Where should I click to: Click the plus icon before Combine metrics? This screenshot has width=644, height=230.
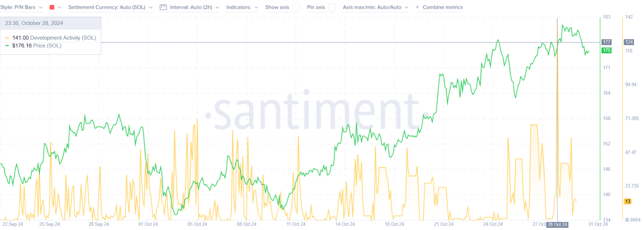pyautogui.click(x=417, y=7)
